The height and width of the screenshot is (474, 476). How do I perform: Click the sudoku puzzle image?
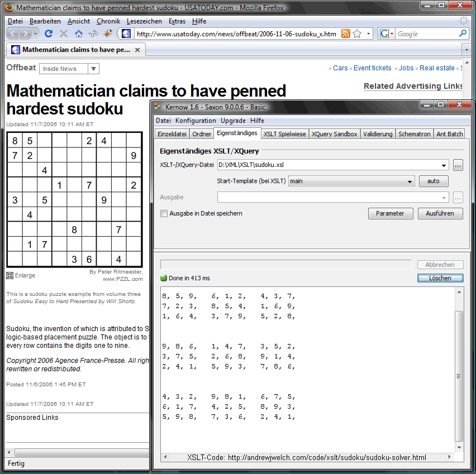tap(74, 200)
